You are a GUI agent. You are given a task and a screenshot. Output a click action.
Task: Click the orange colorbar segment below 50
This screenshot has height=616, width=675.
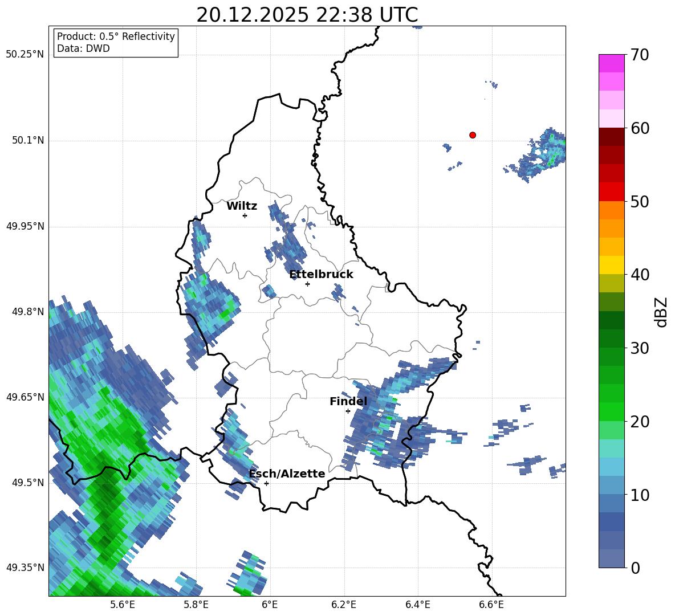612,210
